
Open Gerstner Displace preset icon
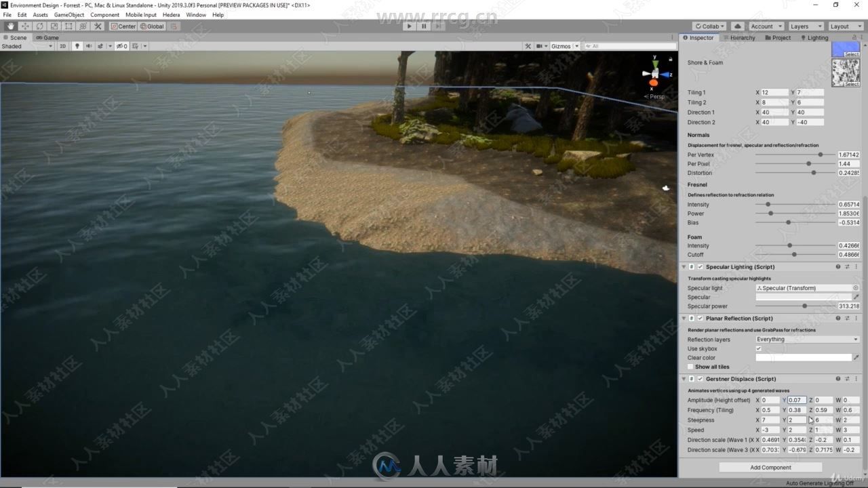(x=847, y=379)
